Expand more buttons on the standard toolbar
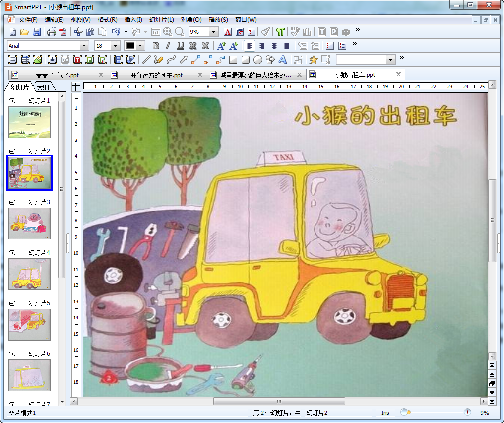 (x=358, y=30)
